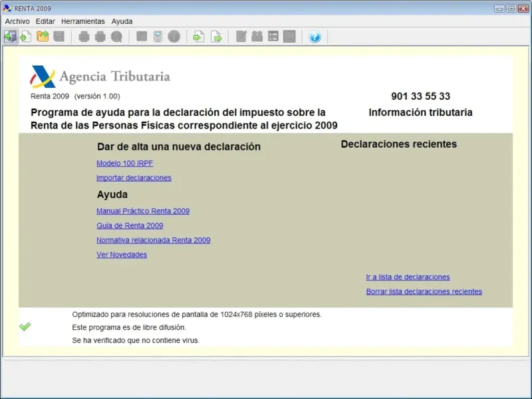Viewport: 532px width, 399px height.
Task: Click Borrar lista declaraciones recientes
Action: 424,292
